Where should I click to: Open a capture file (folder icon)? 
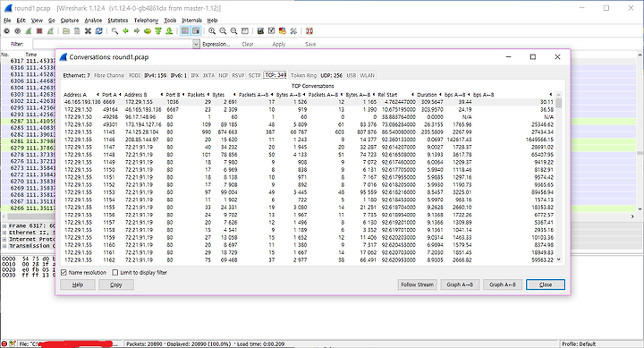[65, 30]
